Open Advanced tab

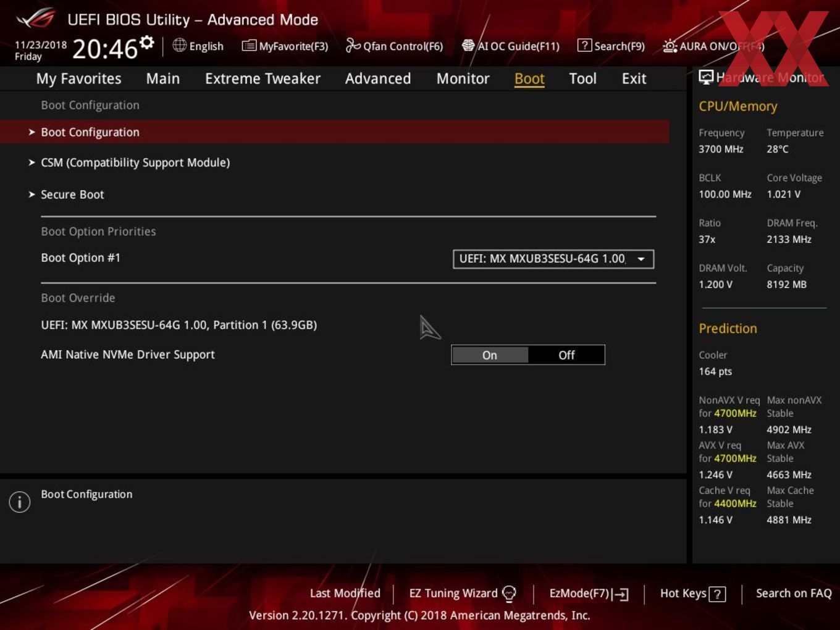pyautogui.click(x=378, y=78)
